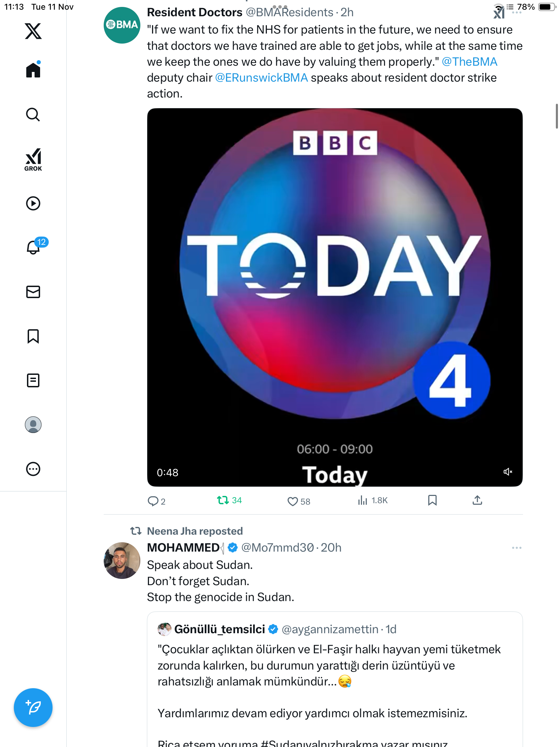Tap the compose new post button
560x747 pixels.
tap(33, 708)
